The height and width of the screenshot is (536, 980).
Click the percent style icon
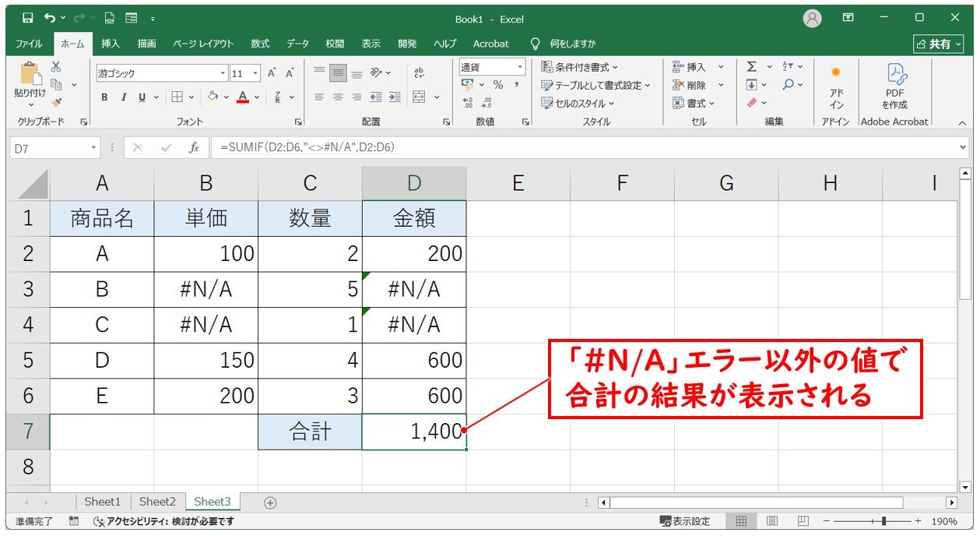click(x=497, y=85)
